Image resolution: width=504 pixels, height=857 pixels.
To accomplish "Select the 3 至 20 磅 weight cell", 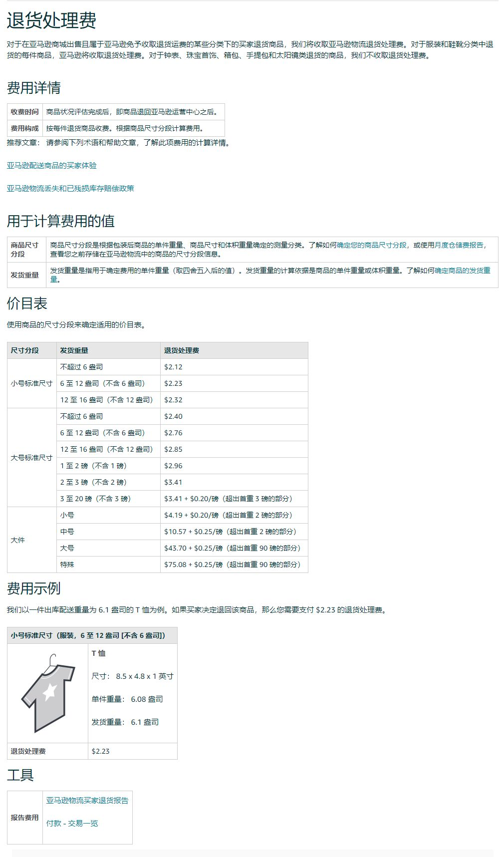I will (108, 499).
